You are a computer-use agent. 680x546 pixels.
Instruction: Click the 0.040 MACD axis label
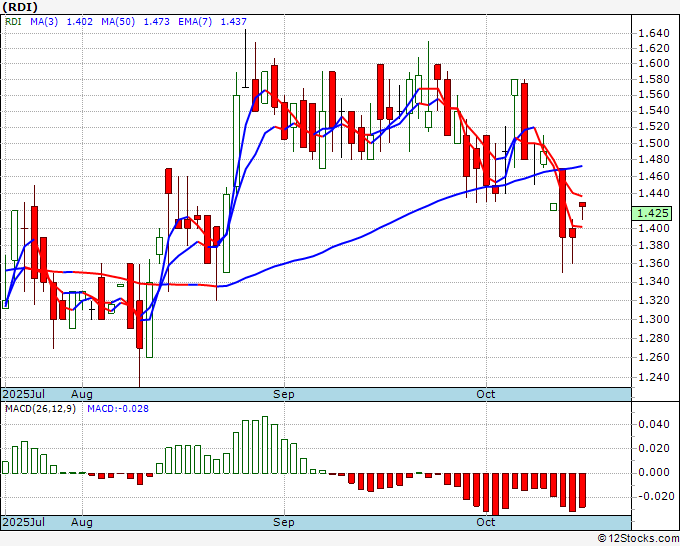coord(654,424)
